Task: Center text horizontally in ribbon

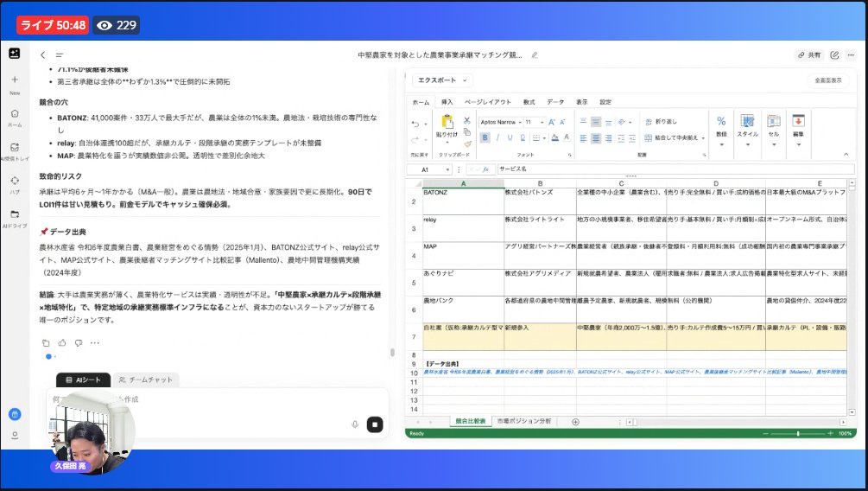Action: (x=596, y=138)
